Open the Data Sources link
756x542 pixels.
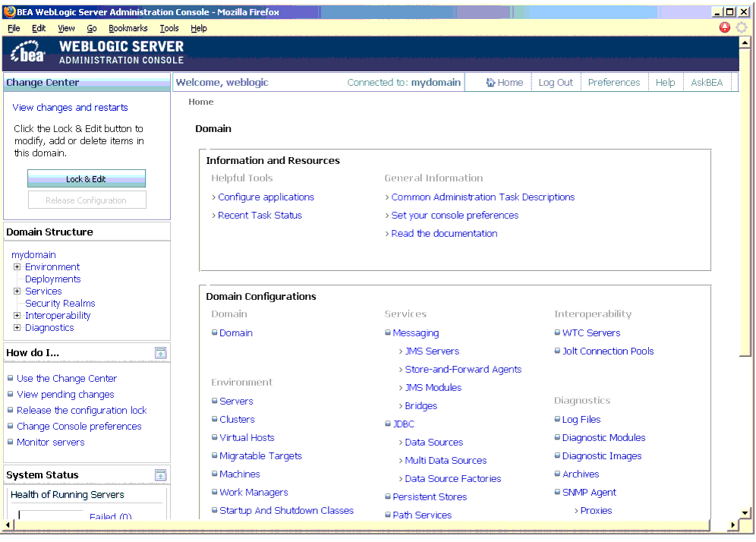tap(434, 443)
